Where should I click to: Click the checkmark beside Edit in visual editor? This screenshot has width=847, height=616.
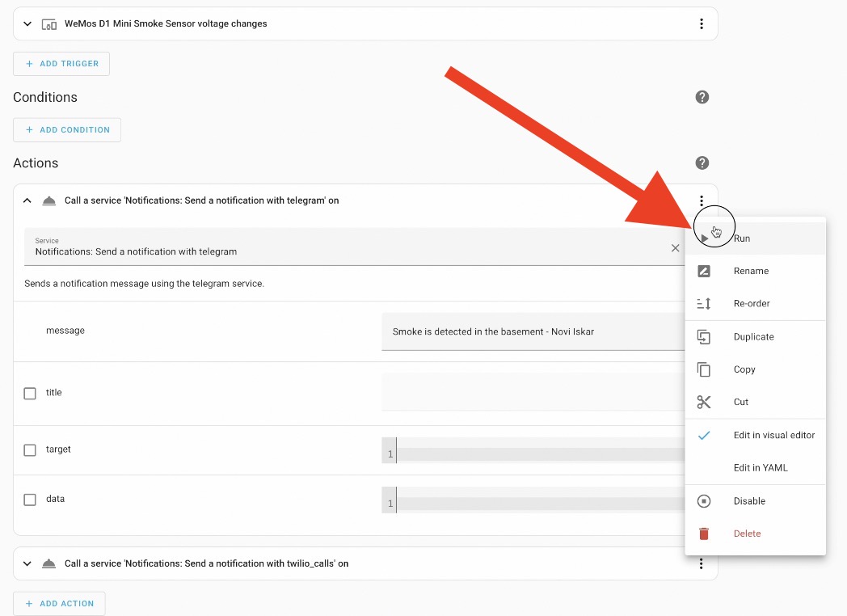click(x=704, y=436)
